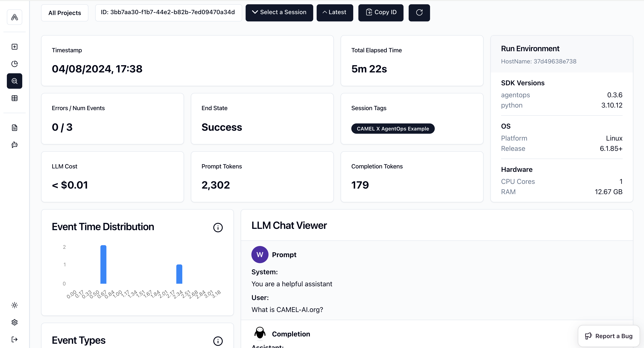Click the CAMEL X AgentOps Example tag
Viewport: 644px width, 348px height.
393,129
